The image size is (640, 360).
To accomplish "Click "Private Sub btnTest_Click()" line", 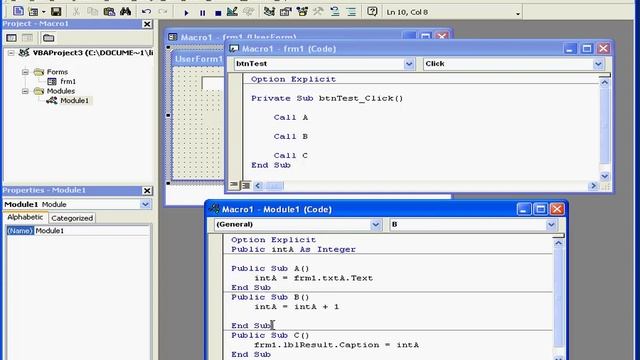I will click(327, 98).
